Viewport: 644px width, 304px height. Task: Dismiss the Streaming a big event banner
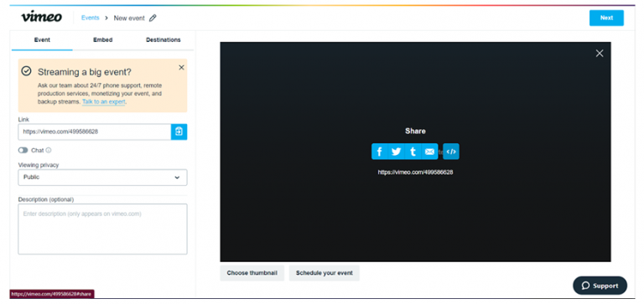pyautogui.click(x=181, y=67)
